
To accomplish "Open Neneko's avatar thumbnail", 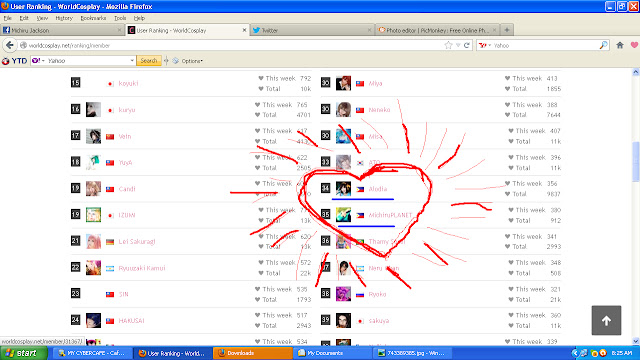I will [343, 109].
